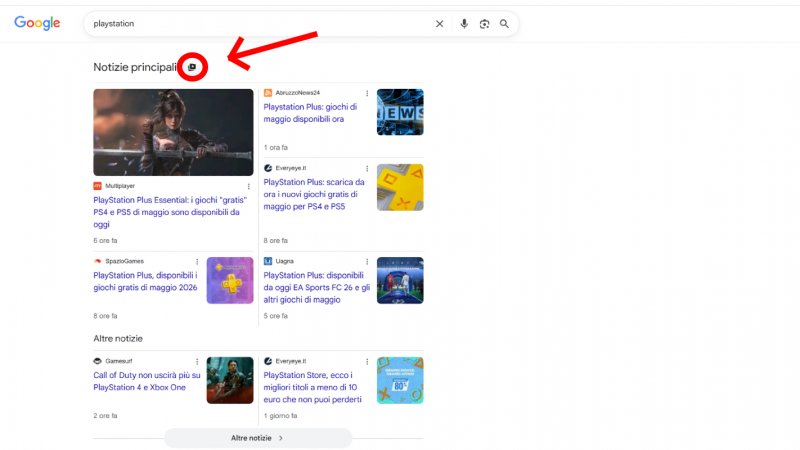The height and width of the screenshot is (450, 800).
Task: Click the '2 ore fa' timestamp
Action: click(x=105, y=416)
